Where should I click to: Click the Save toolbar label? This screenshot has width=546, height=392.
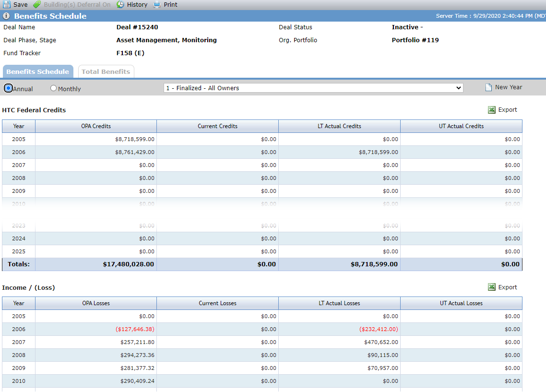pos(21,4)
